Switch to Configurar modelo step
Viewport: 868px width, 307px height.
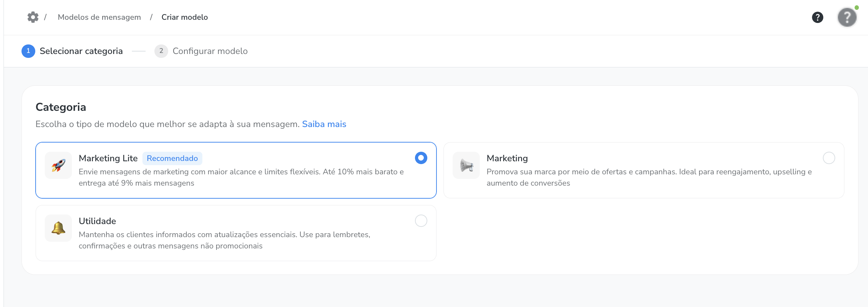click(210, 51)
